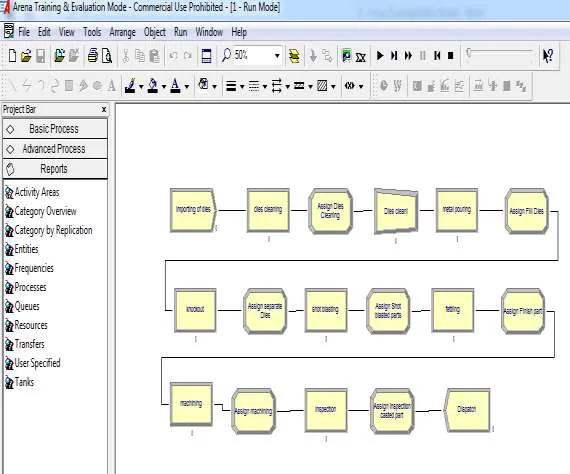Click the Paste clipboard icon

pos(154,56)
